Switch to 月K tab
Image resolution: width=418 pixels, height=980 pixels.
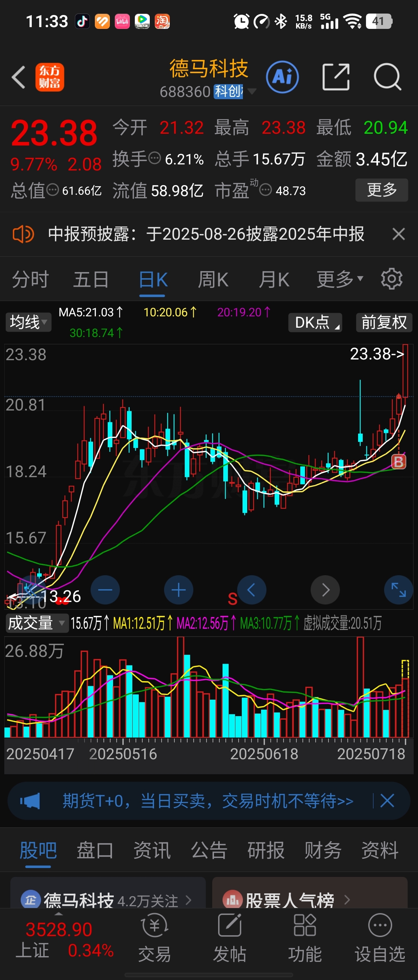point(274,280)
